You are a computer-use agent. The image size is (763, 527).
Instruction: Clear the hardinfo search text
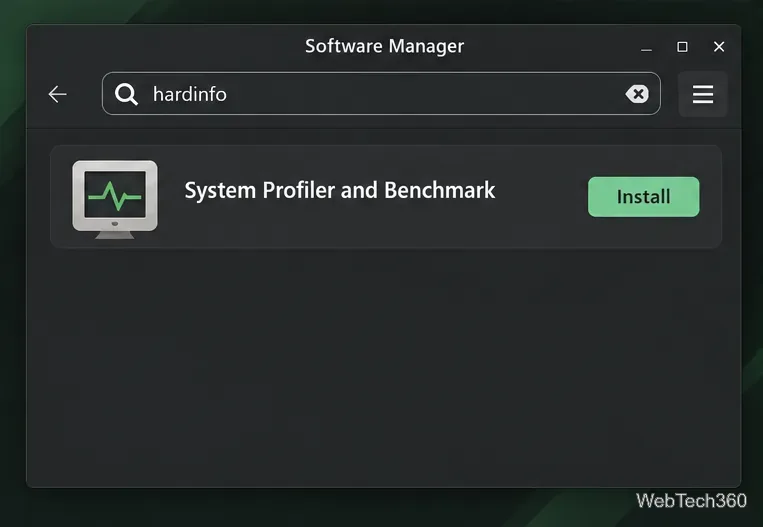point(637,93)
